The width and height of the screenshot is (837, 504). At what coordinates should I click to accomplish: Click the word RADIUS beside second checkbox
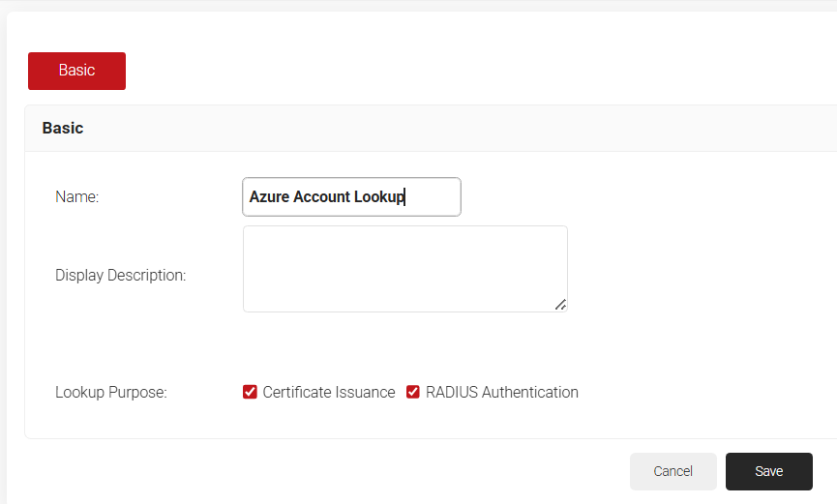[451, 392]
